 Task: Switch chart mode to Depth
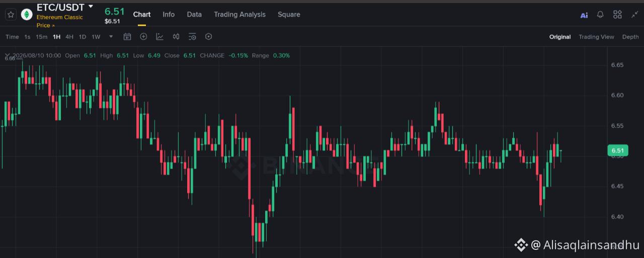(x=630, y=37)
